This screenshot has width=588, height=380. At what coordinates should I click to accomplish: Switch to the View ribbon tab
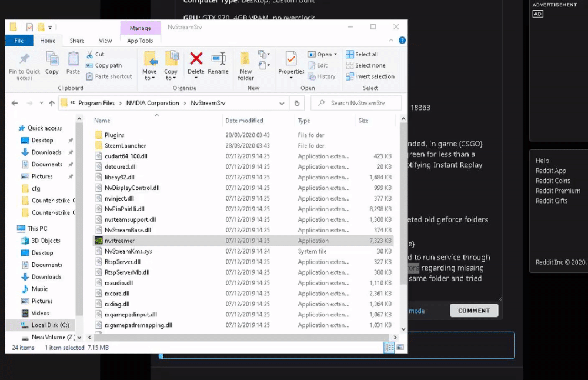pos(105,41)
